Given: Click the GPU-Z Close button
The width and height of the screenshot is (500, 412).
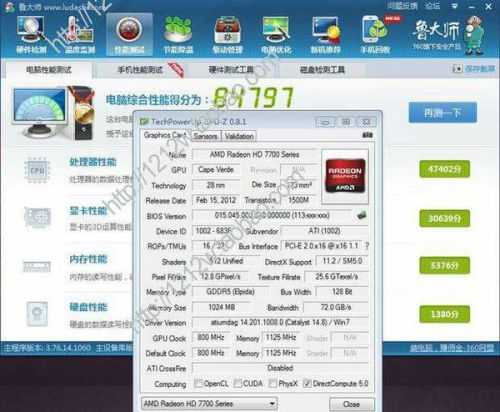Looking at the screenshot, I should (x=352, y=404).
